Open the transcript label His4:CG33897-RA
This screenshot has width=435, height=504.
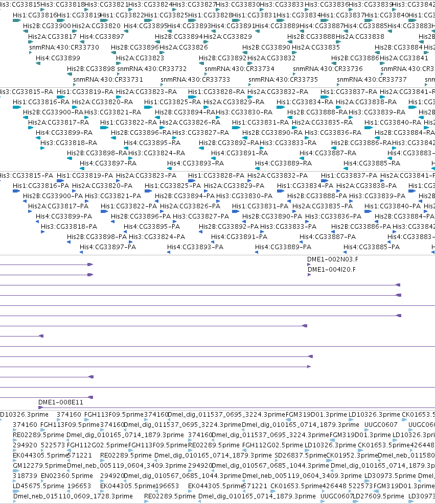[108, 163]
